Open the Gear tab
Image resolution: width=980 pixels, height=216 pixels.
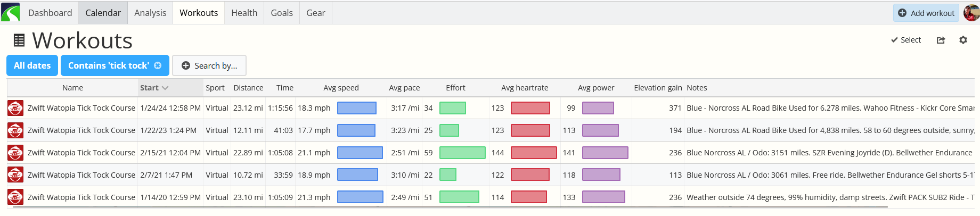[x=316, y=13]
